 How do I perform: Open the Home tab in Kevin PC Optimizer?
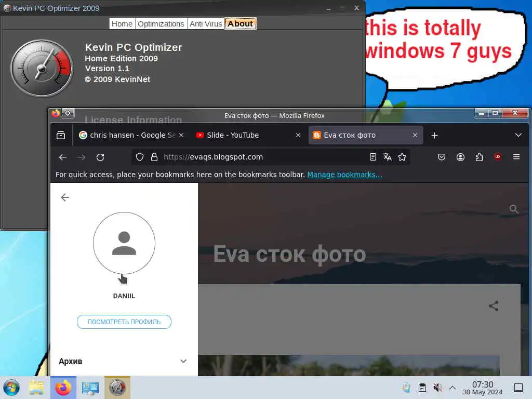(x=122, y=24)
